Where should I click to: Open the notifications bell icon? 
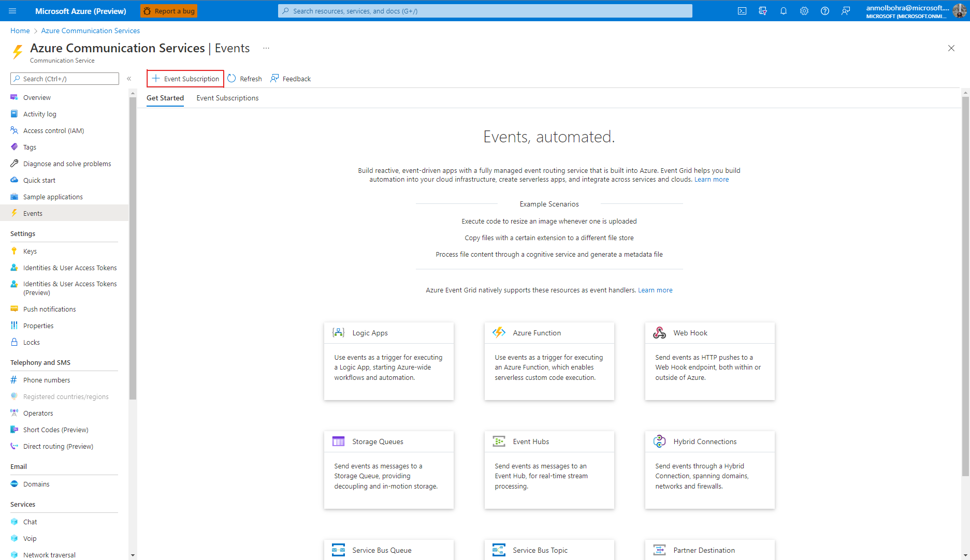tap(783, 10)
